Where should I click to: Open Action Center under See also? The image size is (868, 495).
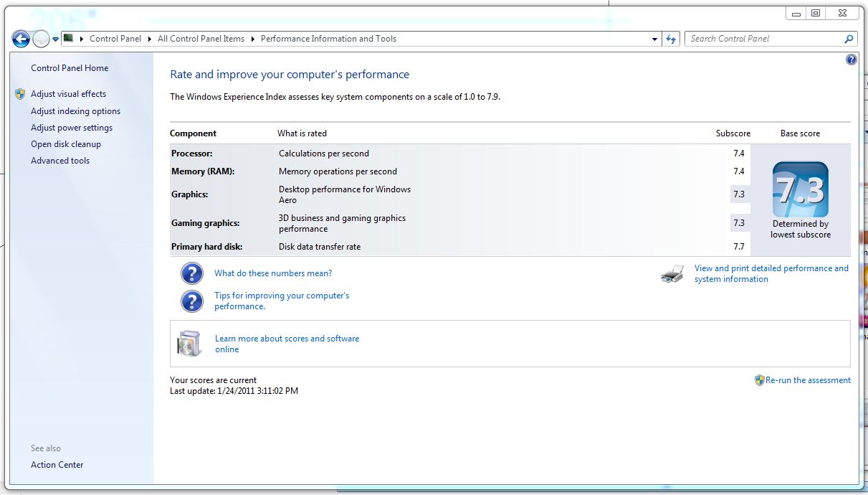tap(57, 465)
